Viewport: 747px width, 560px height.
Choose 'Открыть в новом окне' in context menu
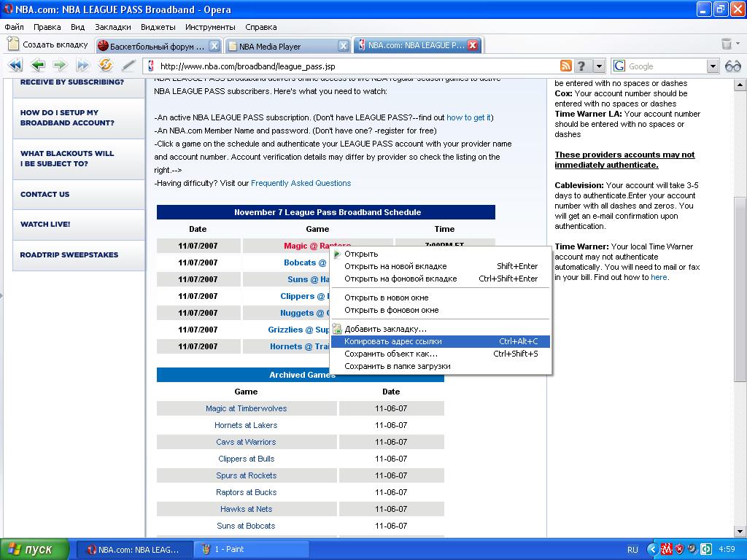(441, 297)
